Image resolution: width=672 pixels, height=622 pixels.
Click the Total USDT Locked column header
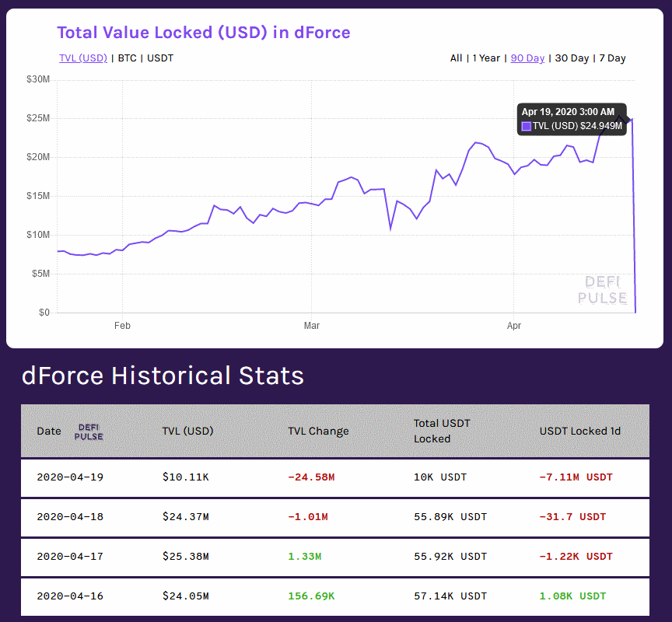point(442,431)
